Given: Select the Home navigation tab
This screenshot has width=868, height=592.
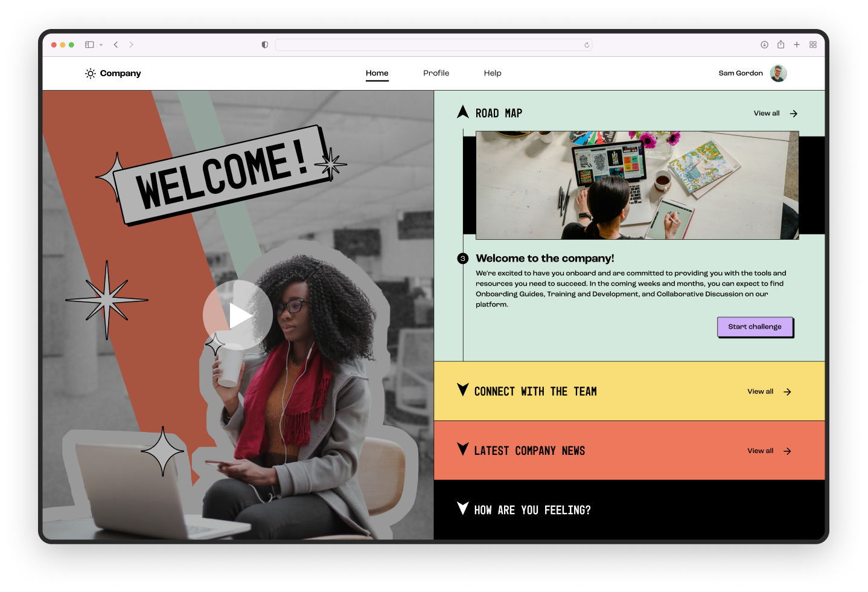Looking at the screenshot, I should click(x=377, y=73).
